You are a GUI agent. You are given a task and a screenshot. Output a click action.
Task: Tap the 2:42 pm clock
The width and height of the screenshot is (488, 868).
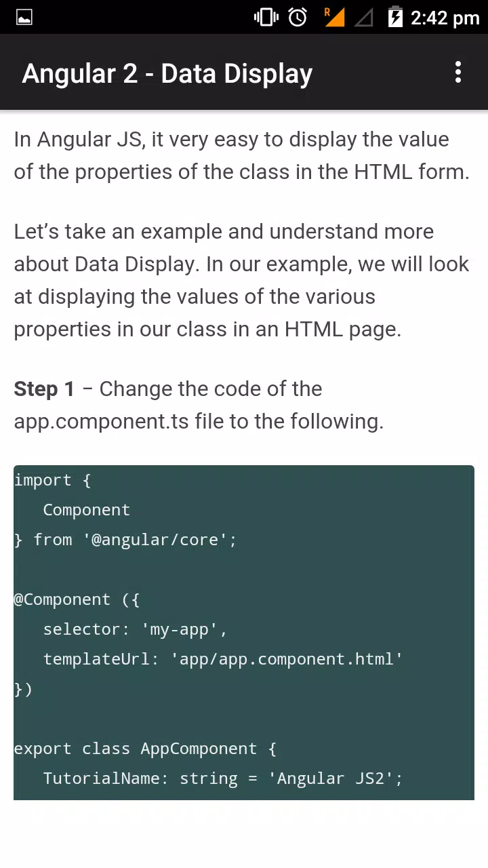(x=445, y=18)
